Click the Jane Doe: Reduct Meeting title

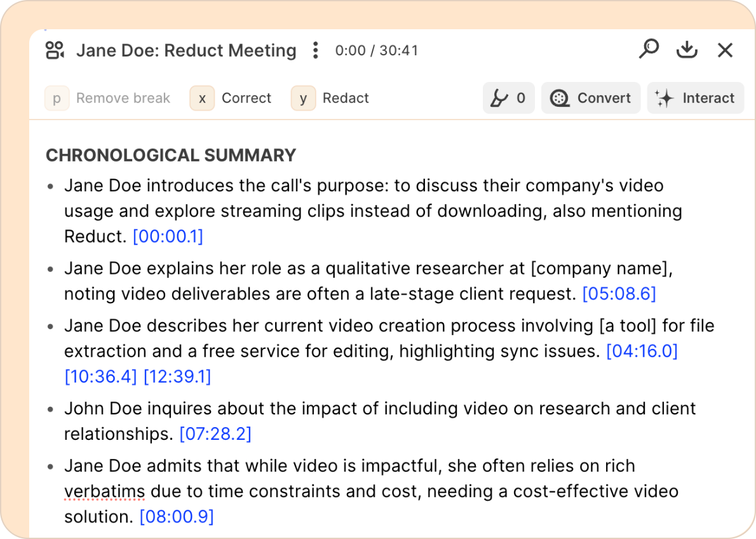[x=186, y=50]
